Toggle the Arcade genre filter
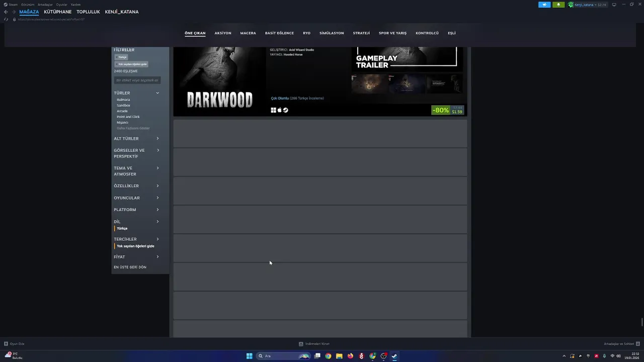Screen dimensions: 644x362 (122, 111)
